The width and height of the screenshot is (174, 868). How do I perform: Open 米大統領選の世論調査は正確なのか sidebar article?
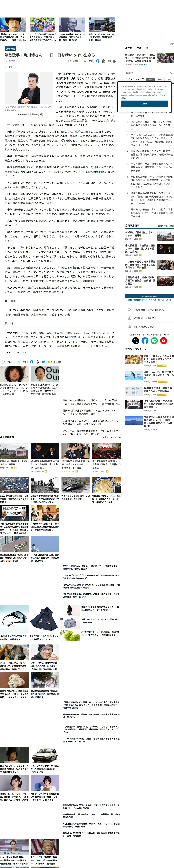(x=140, y=249)
